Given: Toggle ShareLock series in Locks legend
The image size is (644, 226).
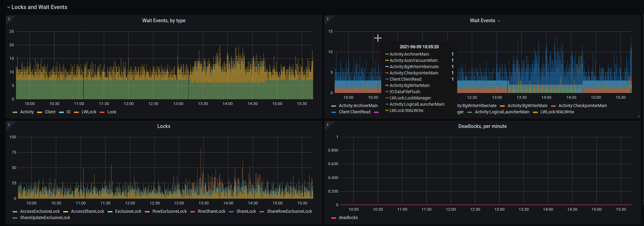Looking at the screenshot, I should [246, 211].
